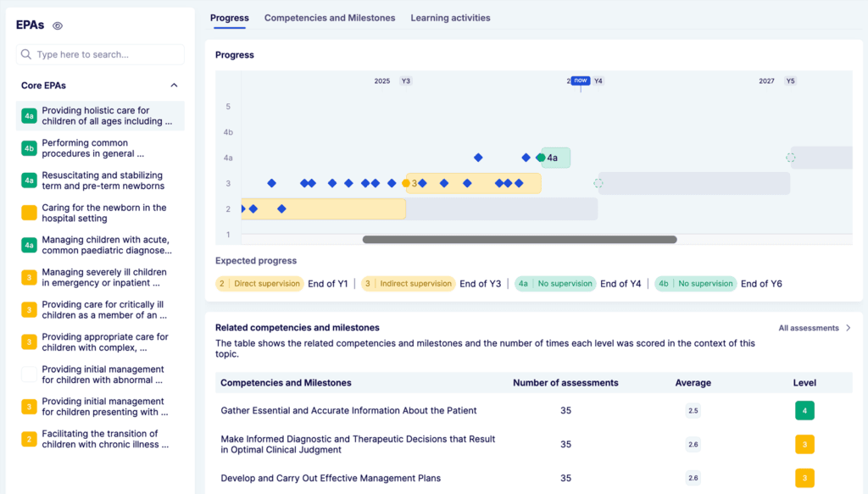Click the yellow Level 3 badge for "Develop Management Plans"
Viewport: 868px width, 494px height.
tap(803, 478)
